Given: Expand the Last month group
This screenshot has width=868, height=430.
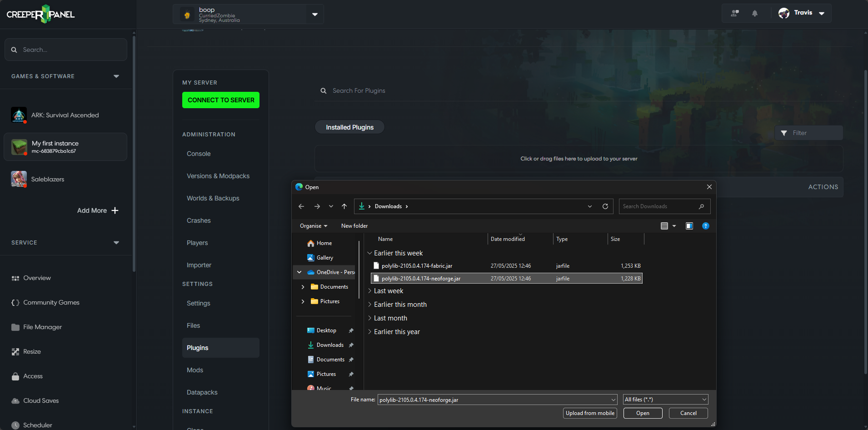Looking at the screenshot, I should (x=369, y=318).
